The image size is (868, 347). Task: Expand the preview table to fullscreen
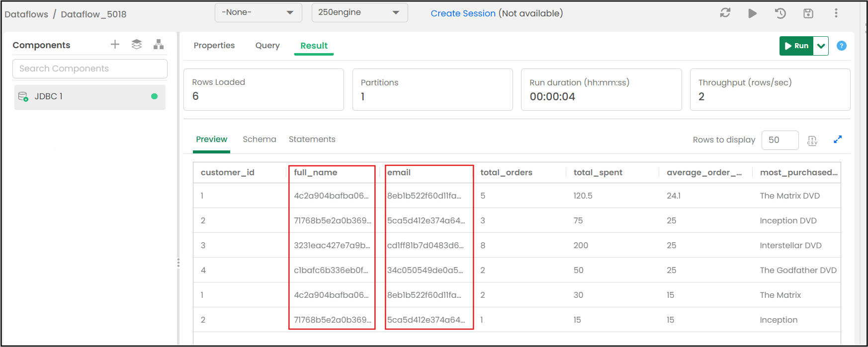point(838,139)
